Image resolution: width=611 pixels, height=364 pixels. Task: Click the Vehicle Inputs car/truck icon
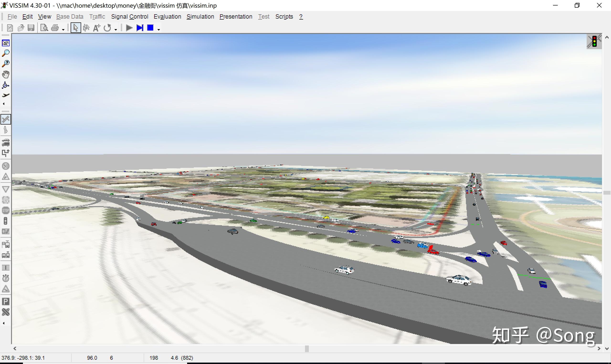point(6,142)
